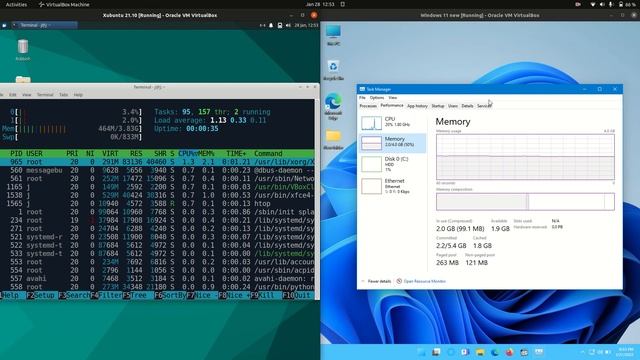Click Task Manager icon in Windows taskbar

click(x=539, y=352)
